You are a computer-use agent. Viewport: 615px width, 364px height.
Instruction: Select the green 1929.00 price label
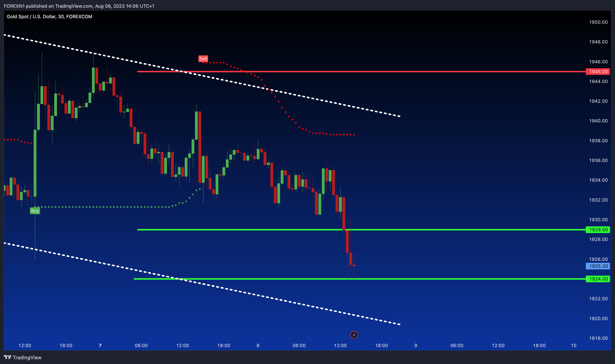[598, 230]
